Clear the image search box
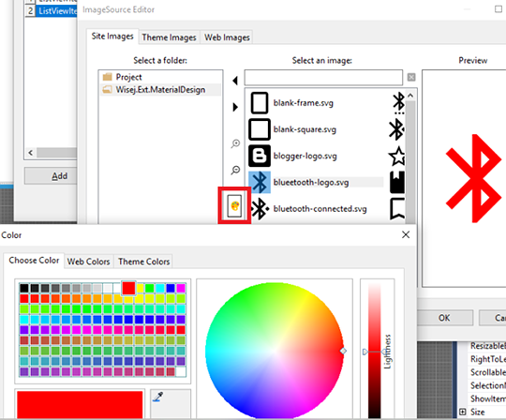The image size is (506, 420). pyautogui.click(x=411, y=78)
